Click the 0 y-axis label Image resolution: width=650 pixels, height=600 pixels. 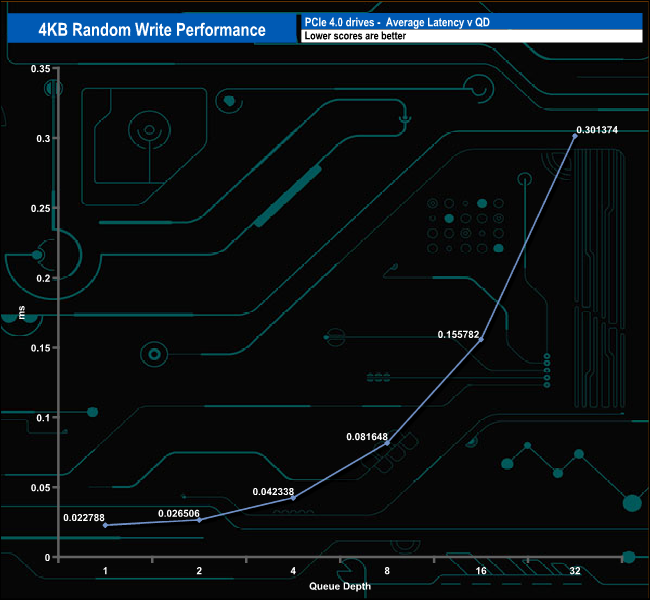click(48, 558)
